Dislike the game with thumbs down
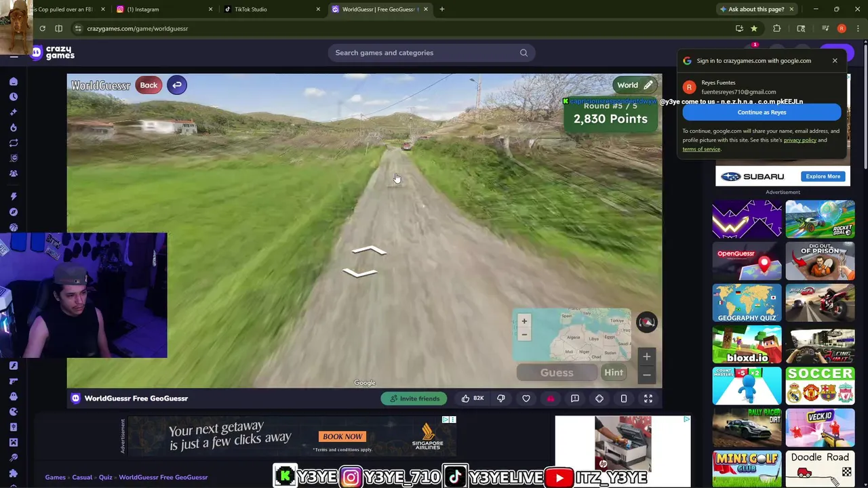 tap(501, 399)
